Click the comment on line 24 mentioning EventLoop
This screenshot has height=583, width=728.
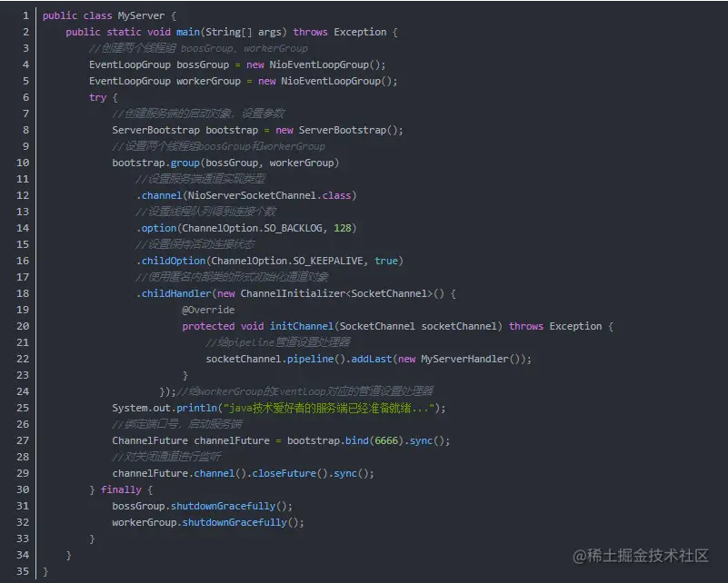(305, 391)
